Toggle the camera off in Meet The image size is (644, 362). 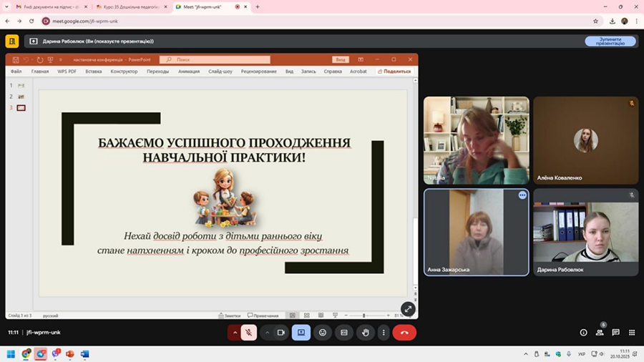pos(281,332)
